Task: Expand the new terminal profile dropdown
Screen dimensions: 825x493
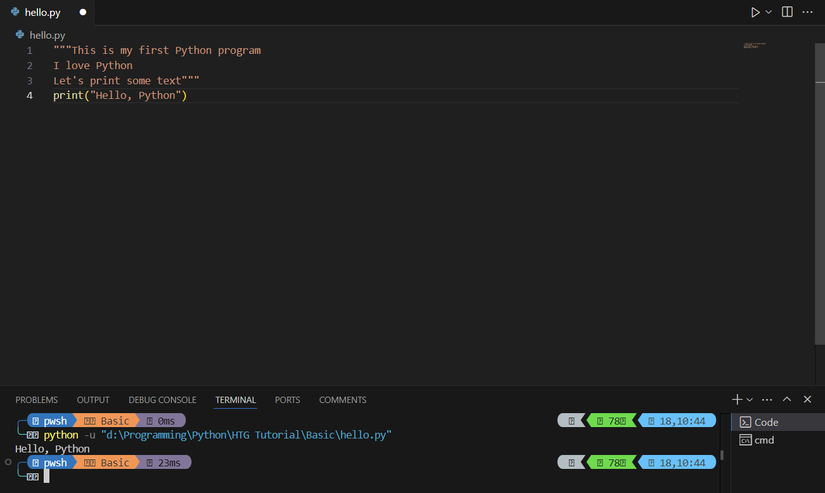Action: [750, 400]
